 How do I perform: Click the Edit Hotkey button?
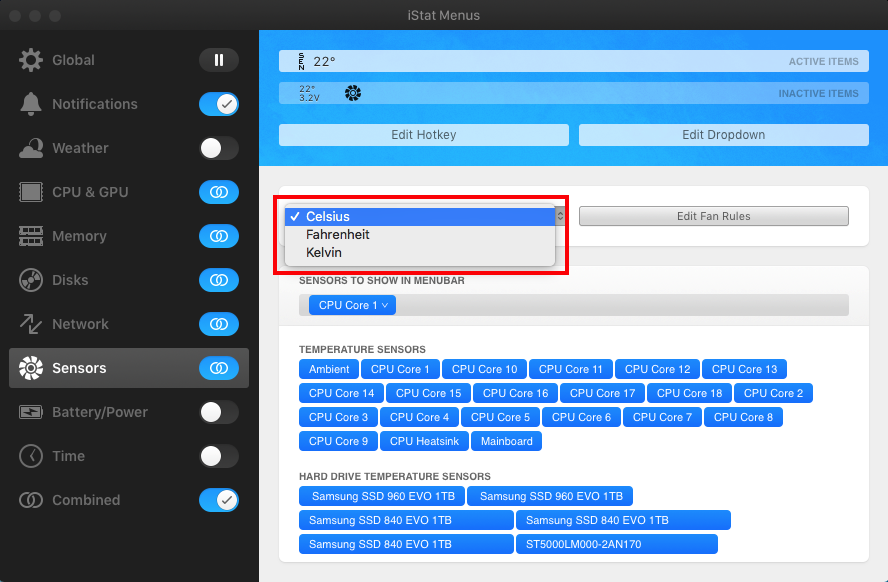tap(424, 135)
